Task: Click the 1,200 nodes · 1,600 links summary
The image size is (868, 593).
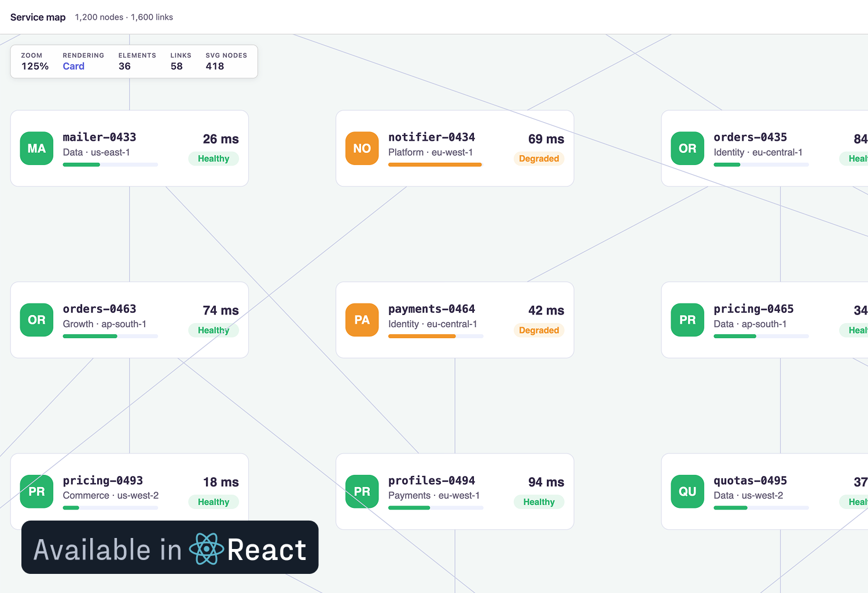Action: tap(124, 17)
